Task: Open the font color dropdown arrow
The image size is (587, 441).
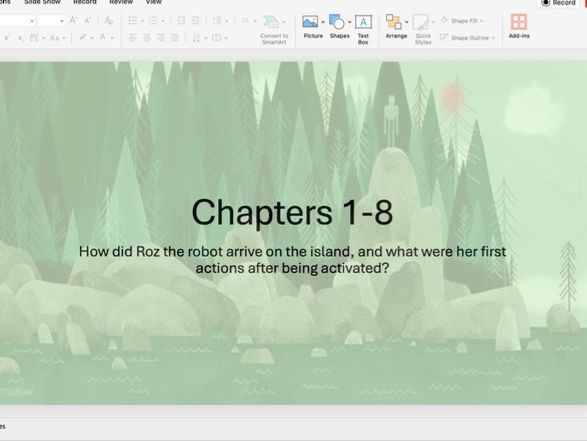Action: click(113, 37)
